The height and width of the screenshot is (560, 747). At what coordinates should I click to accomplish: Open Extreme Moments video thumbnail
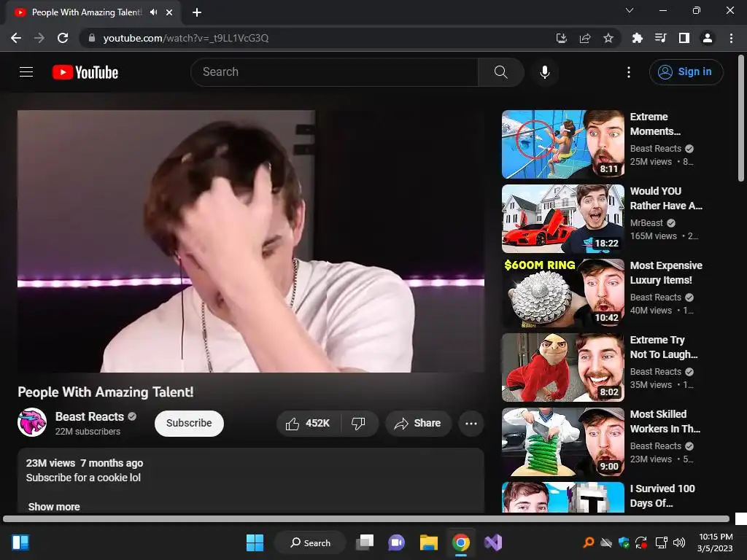562,144
